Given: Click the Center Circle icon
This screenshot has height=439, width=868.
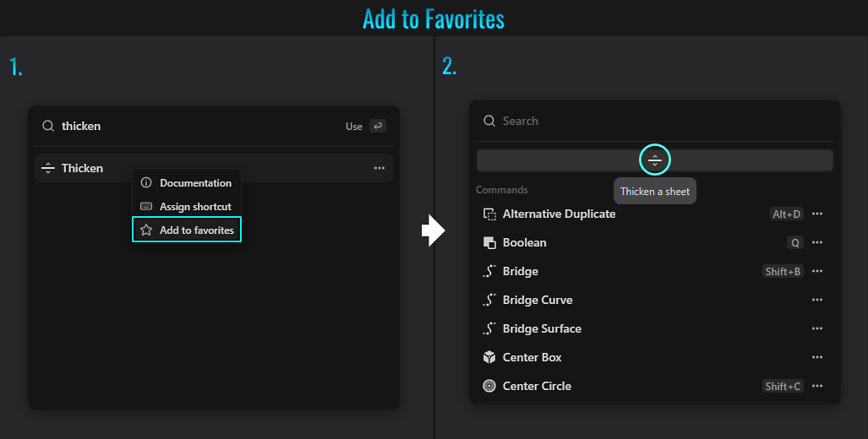Looking at the screenshot, I should [x=489, y=387].
